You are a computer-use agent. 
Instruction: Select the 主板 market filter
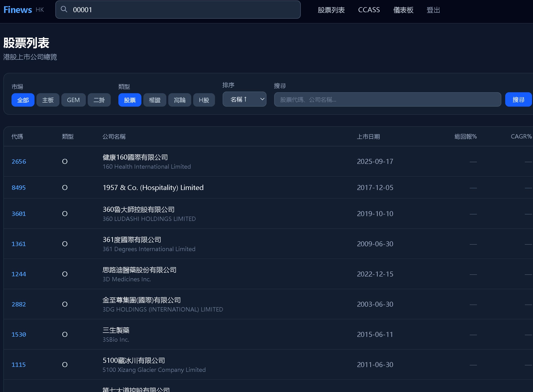(x=48, y=100)
